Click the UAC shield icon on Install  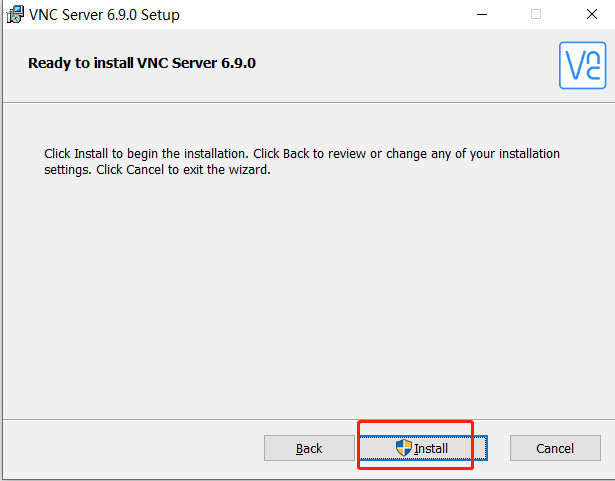(x=404, y=448)
